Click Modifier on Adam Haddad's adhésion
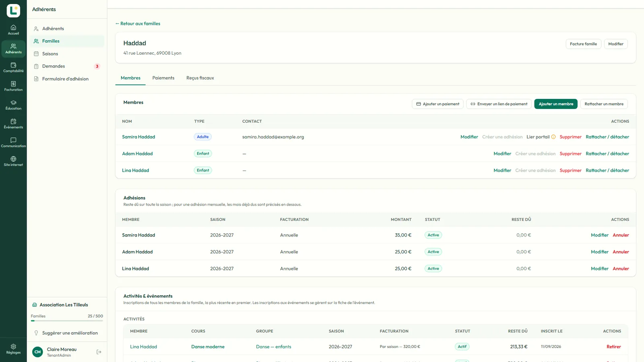The height and width of the screenshot is (362, 644). 599,252
